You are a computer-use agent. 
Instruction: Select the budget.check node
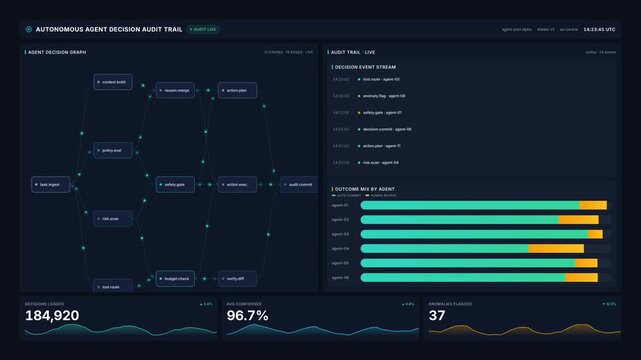[175, 279]
